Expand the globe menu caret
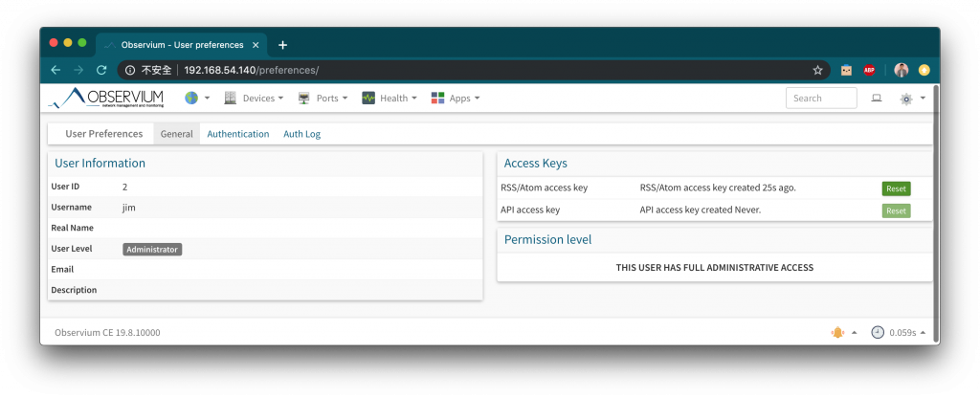The height and width of the screenshot is (398, 980). point(207,99)
